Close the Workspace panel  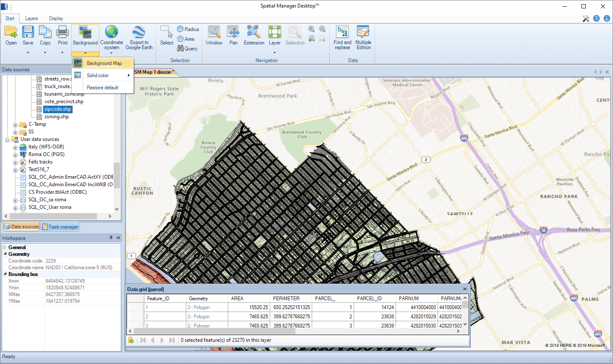[118, 238]
